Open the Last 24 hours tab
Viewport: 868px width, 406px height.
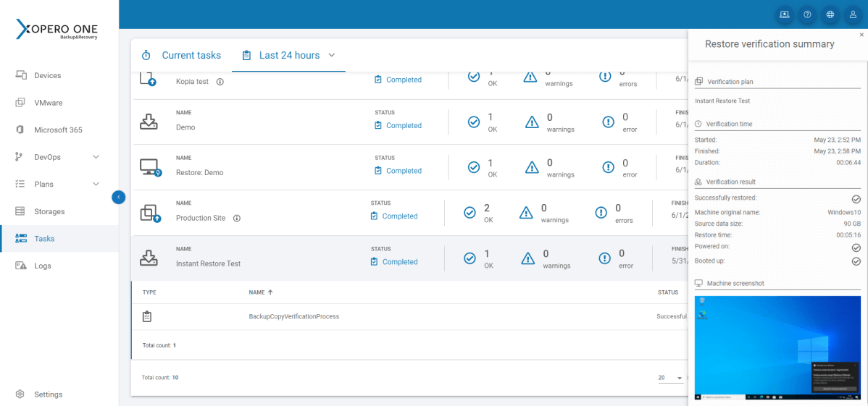pos(288,56)
